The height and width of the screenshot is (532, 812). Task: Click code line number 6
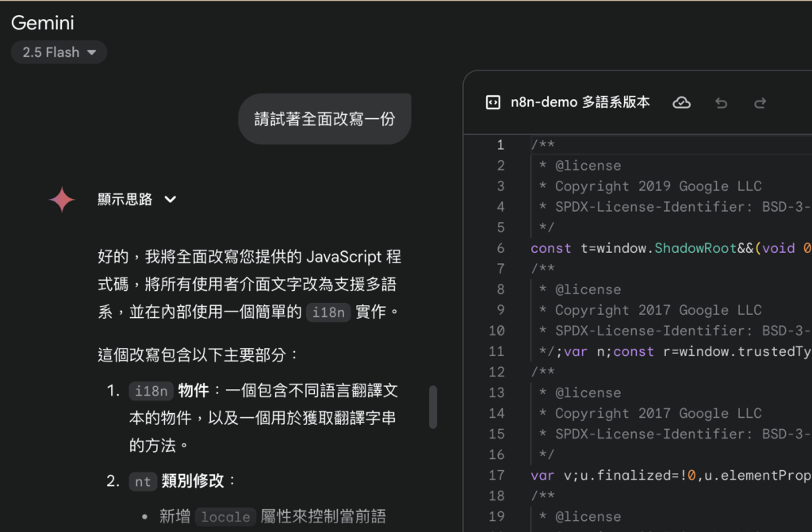[x=500, y=248]
